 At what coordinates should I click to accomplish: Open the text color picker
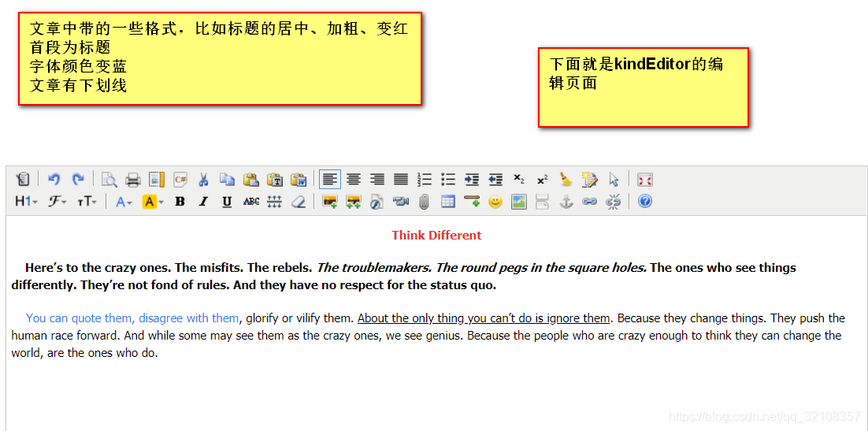(x=124, y=202)
